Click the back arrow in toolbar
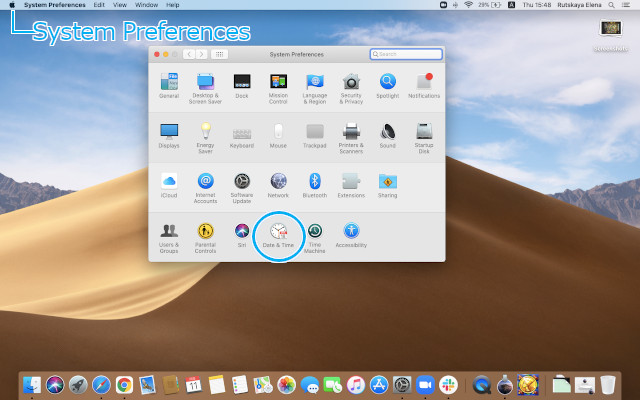This screenshot has width=640, height=400. 189,54
